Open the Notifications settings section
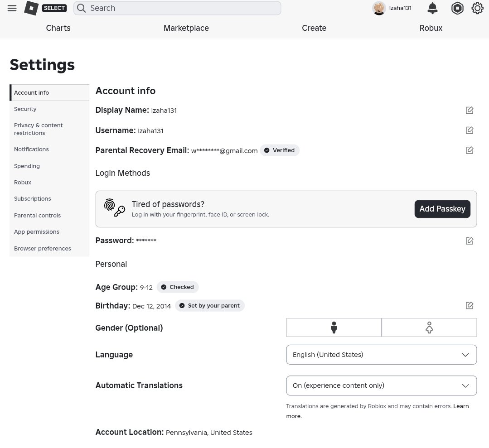Image resolution: width=489 pixels, height=448 pixels. click(49, 149)
